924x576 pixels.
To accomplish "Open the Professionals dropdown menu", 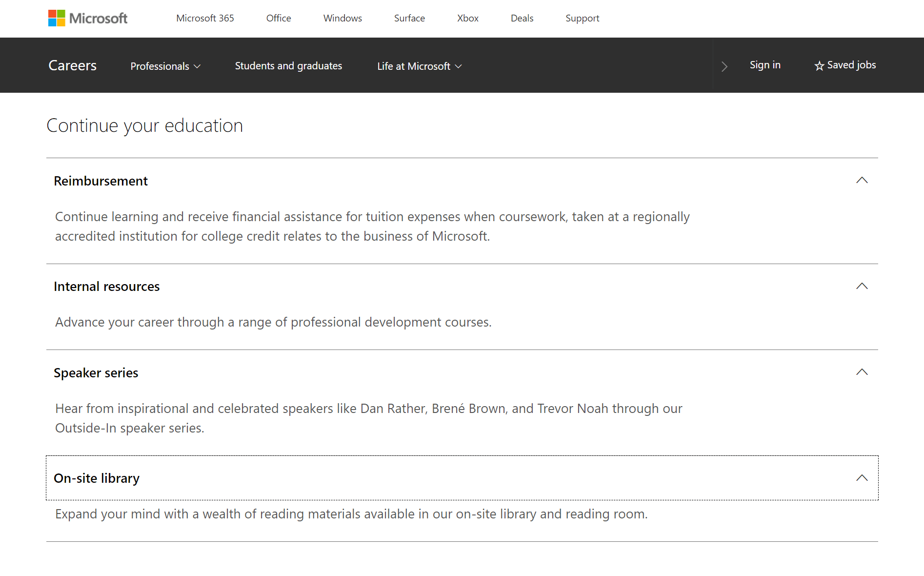I will tap(165, 66).
